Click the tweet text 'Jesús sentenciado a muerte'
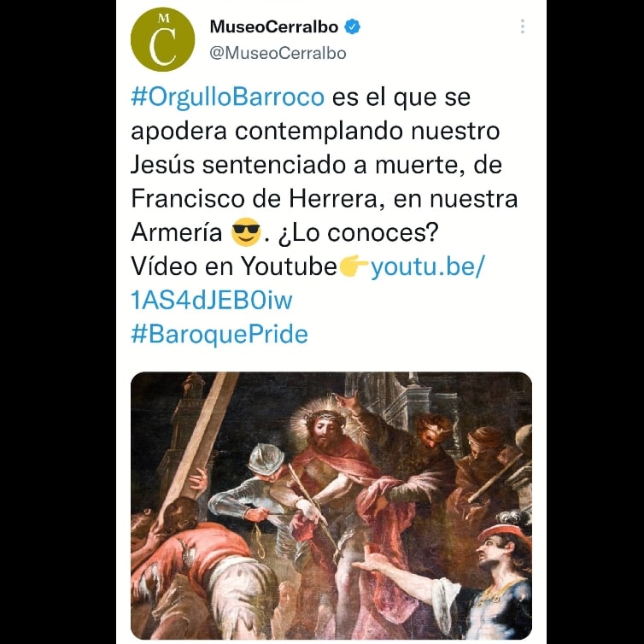Viewport: 644px width, 644px height. (x=298, y=165)
